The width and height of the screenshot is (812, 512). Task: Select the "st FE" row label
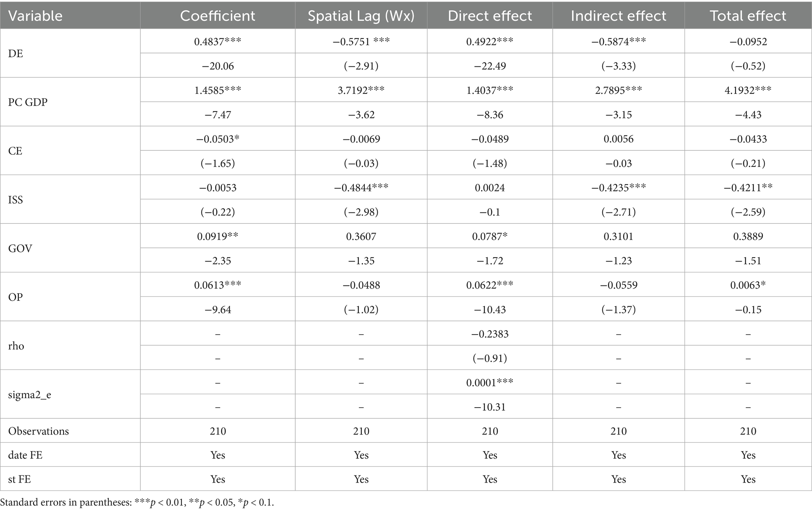click(20, 479)
